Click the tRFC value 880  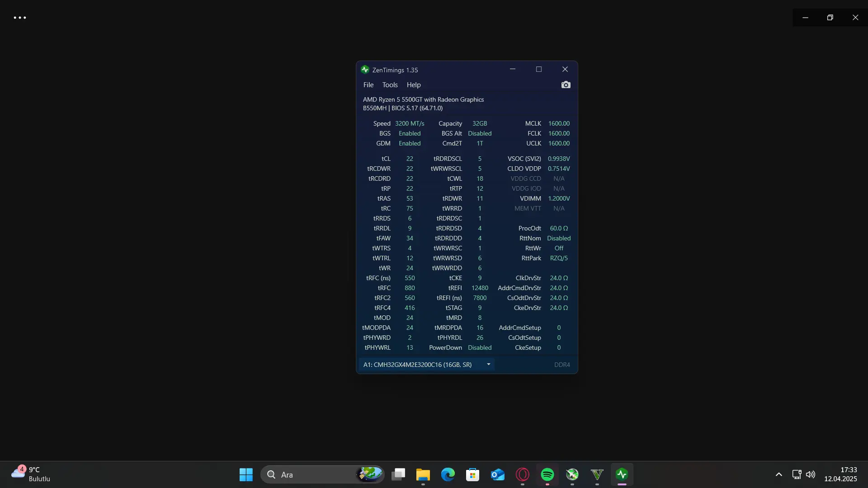coord(410,288)
